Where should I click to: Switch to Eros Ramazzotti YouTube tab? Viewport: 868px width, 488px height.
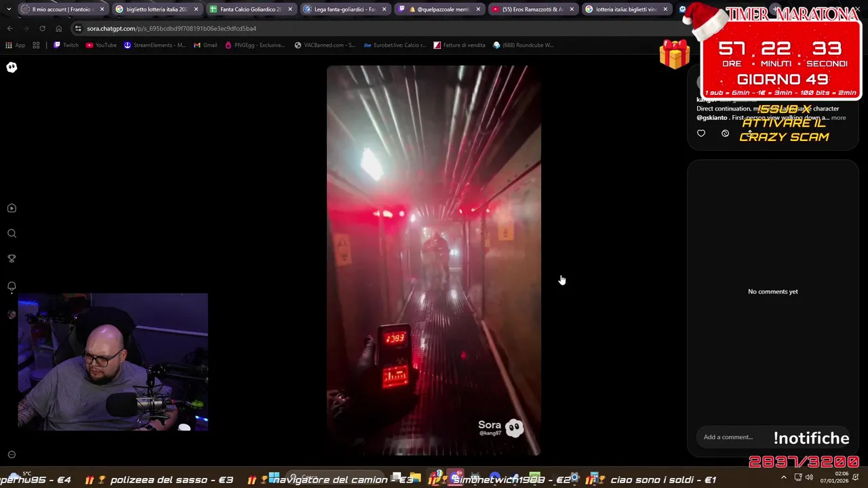click(x=533, y=9)
